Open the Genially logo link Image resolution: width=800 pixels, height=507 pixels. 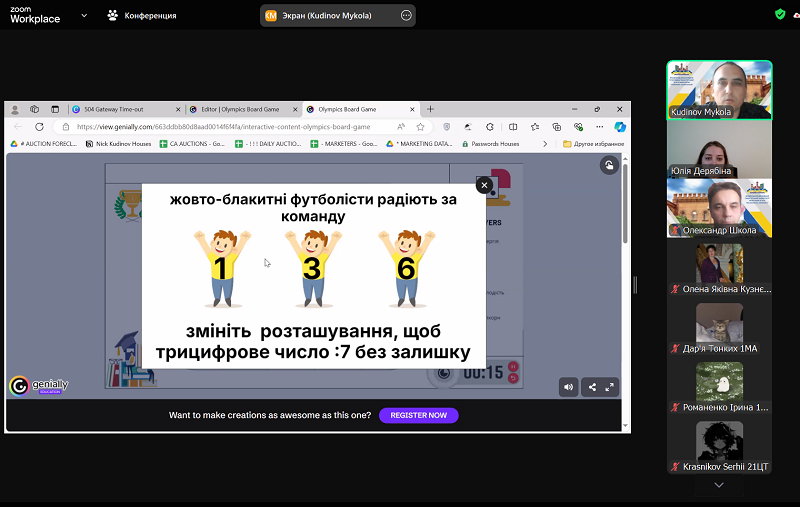click(x=39, y=386)
